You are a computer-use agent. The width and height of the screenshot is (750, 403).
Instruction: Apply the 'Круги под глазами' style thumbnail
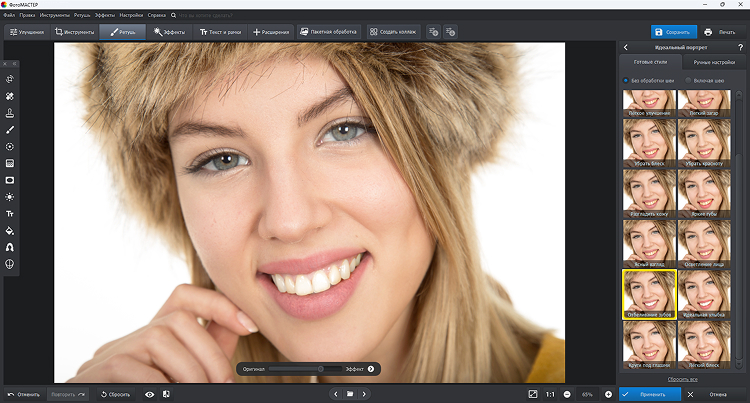tap(649, 344)
